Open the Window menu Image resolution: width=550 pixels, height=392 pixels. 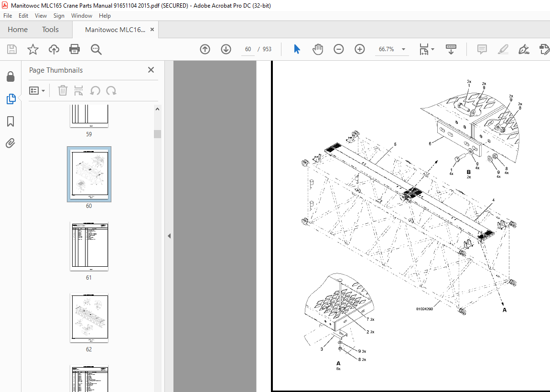81,16
